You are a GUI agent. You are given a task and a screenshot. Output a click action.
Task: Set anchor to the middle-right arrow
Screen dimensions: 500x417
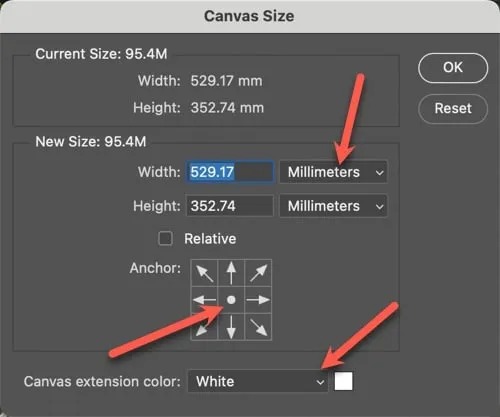(258, 300)
